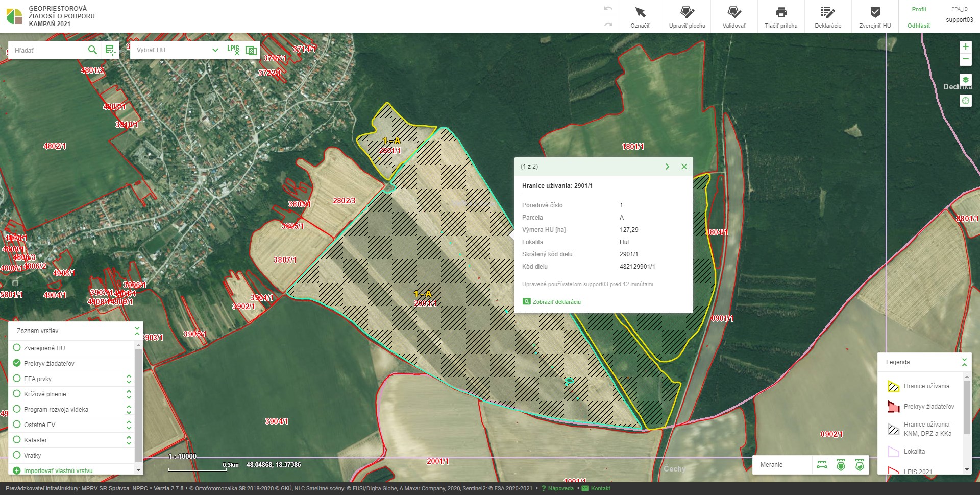The width and height of the screenshot is (980, 495).
Task: Enable the Zverejnené HU layer
Action: 16,348
